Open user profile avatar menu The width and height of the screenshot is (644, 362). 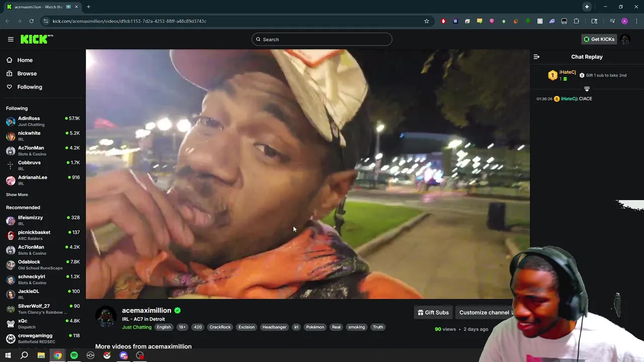point(625,39)
